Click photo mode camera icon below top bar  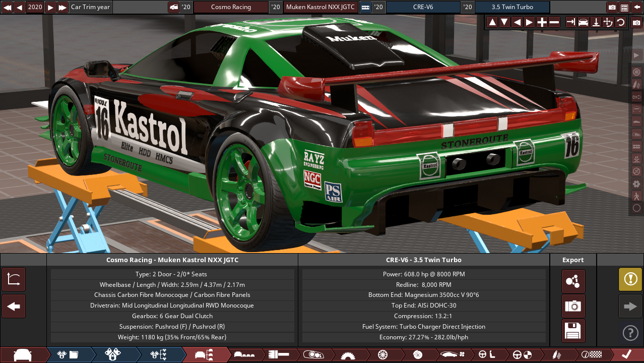click(x=636, y=23)
